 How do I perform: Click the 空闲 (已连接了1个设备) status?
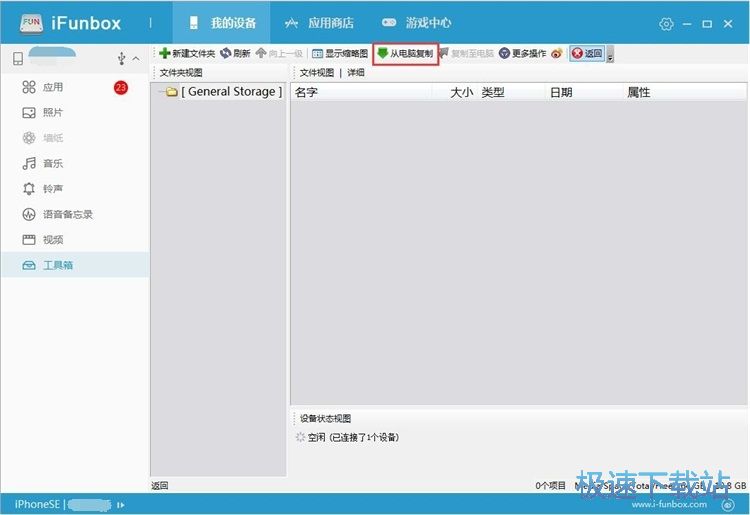[353, 437]
